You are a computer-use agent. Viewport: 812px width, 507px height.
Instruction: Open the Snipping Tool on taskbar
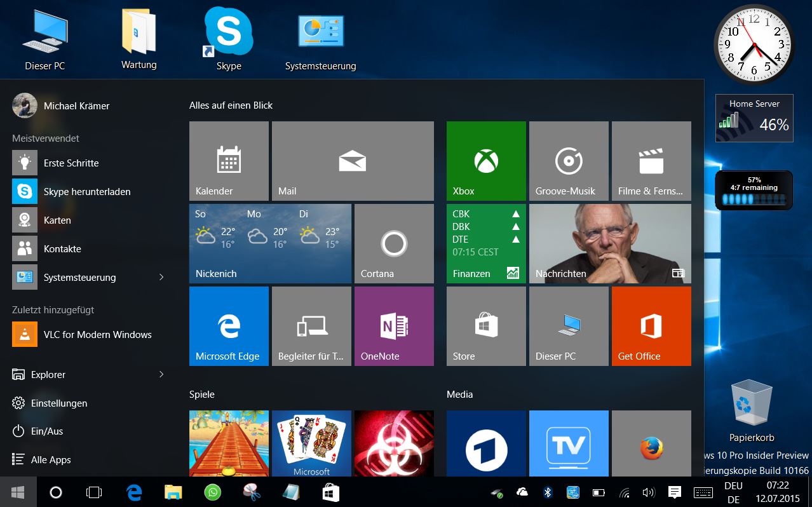pyautogui.click(x=252, y=492)
